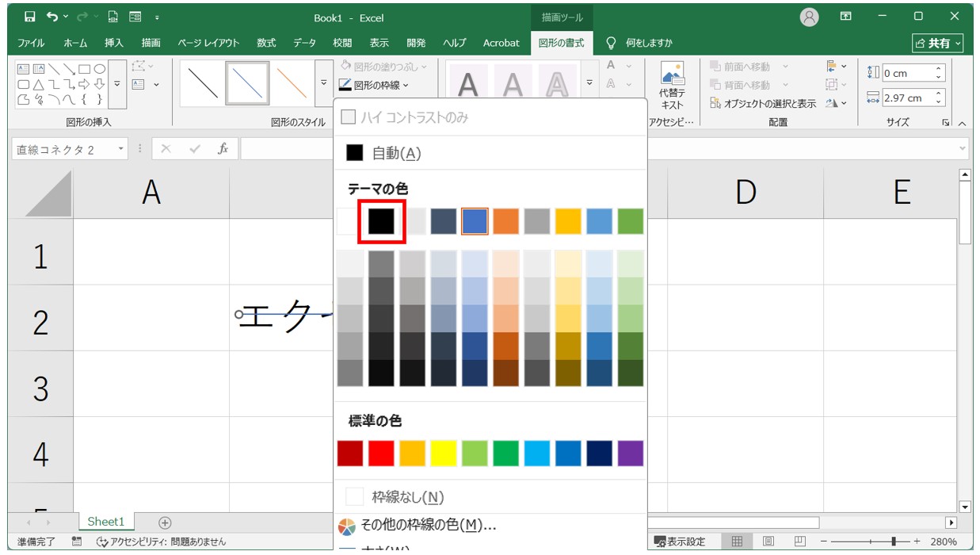The image size is (980, 555).
Task: Expand the formula bar with its arrow
Action: point(963,148)
